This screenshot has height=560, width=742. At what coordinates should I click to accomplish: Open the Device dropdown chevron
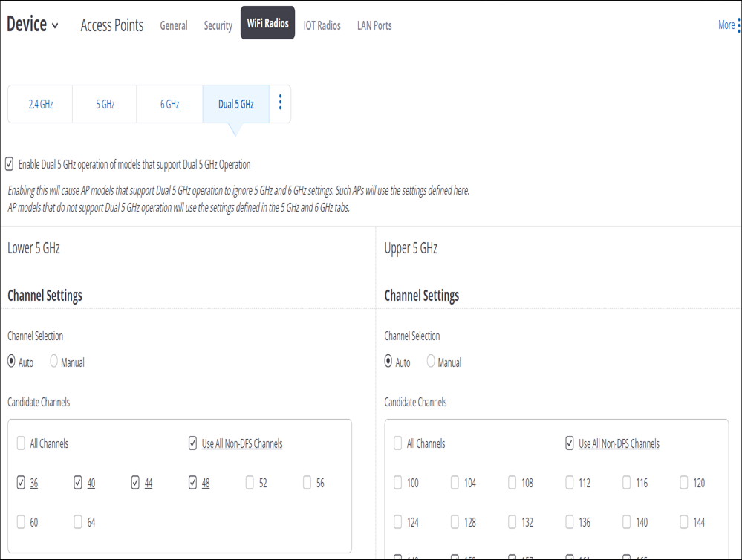coord(55,25)
